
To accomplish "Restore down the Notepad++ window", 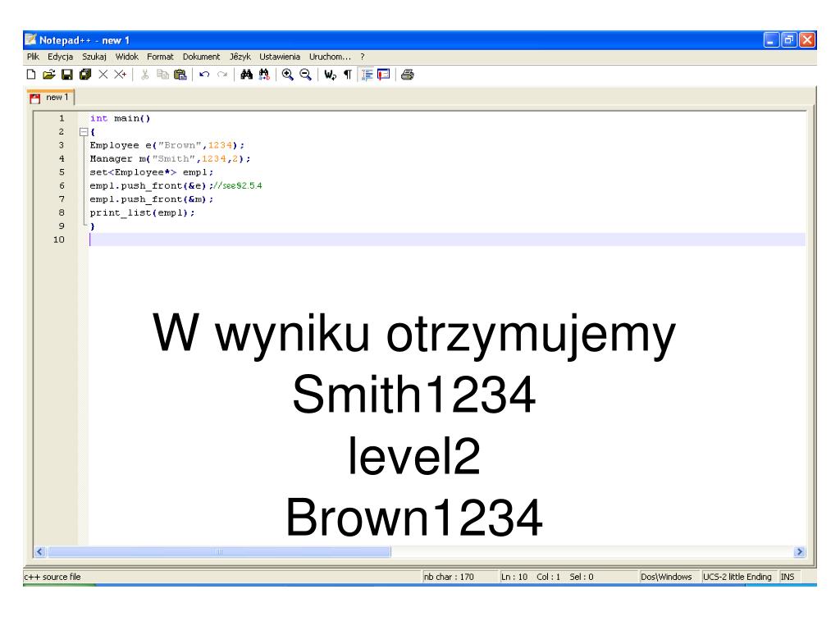I will click(789, 40).
